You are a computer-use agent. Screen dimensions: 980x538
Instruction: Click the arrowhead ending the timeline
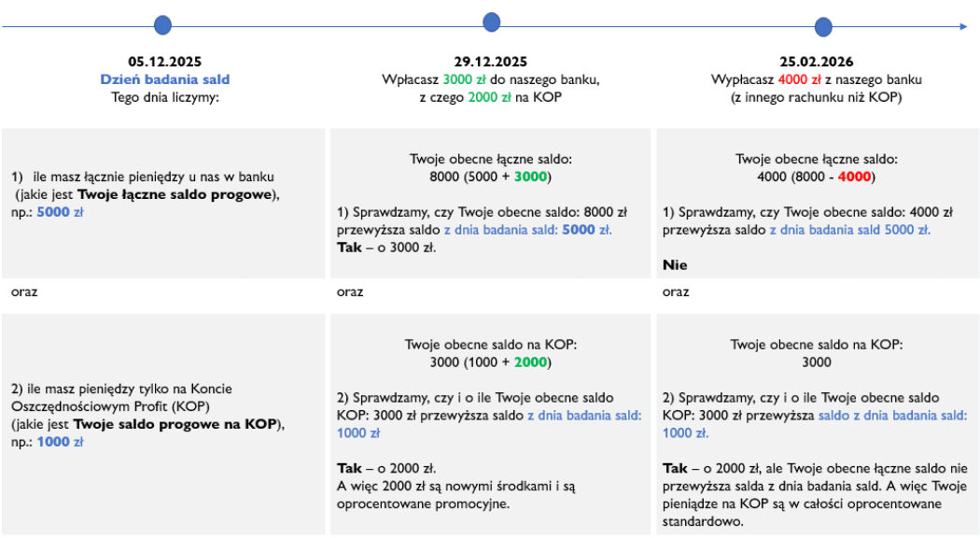coord(963,27)
